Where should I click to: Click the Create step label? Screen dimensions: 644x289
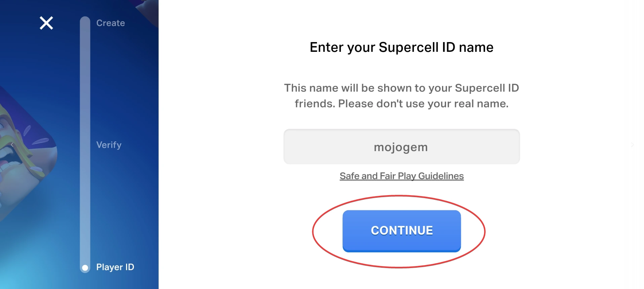[111, 23]
